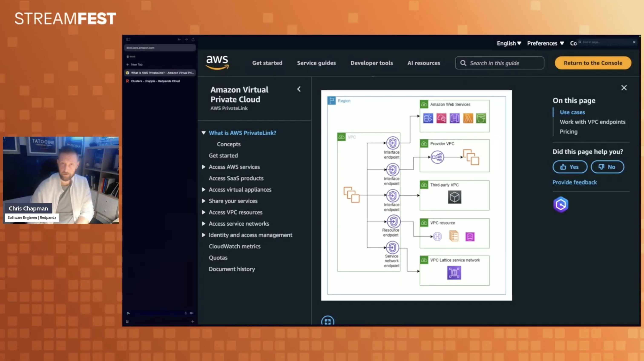Toggle the browser sidebar panel icon
Viewport: 644px width, 361px height.
point(128,39)
